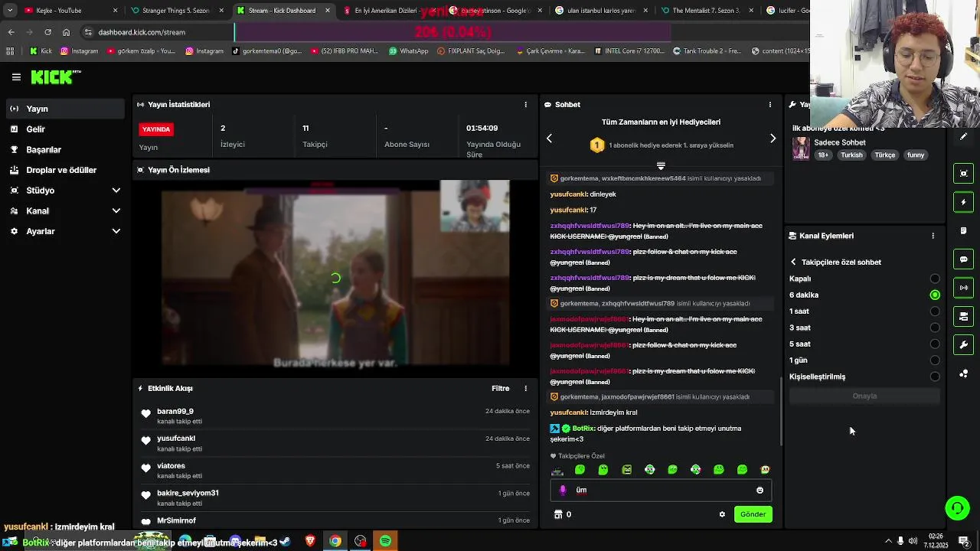Select Yayın in the sidebar

click(64, 109)
